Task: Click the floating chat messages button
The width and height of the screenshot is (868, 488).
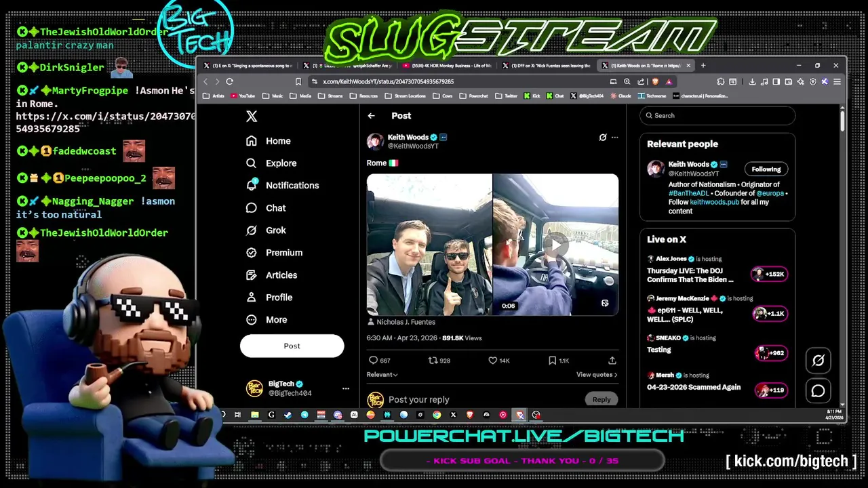Action: pyautogui.click(x=818, y=391)
